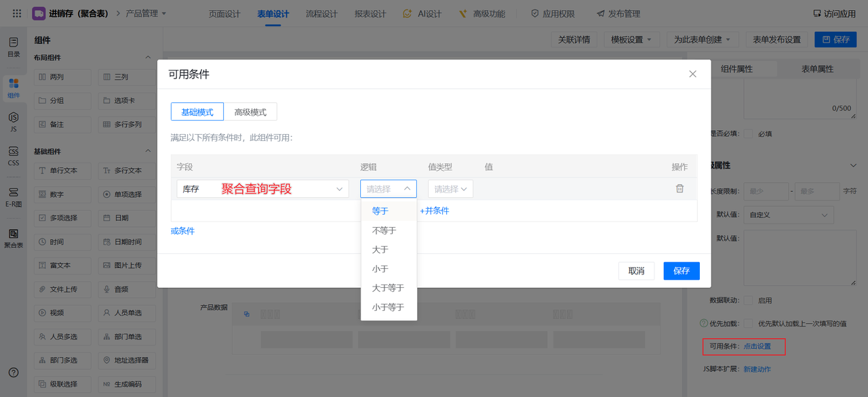
Task: Click 保存 in the dialog
Action: (x=681, y=271)
